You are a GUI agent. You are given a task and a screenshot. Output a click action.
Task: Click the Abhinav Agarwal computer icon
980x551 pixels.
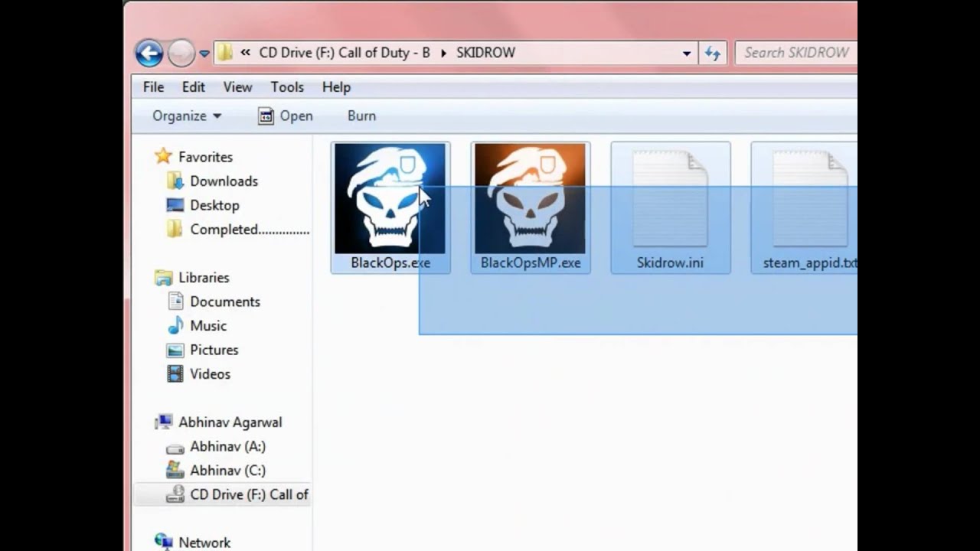tap(163, 422)
